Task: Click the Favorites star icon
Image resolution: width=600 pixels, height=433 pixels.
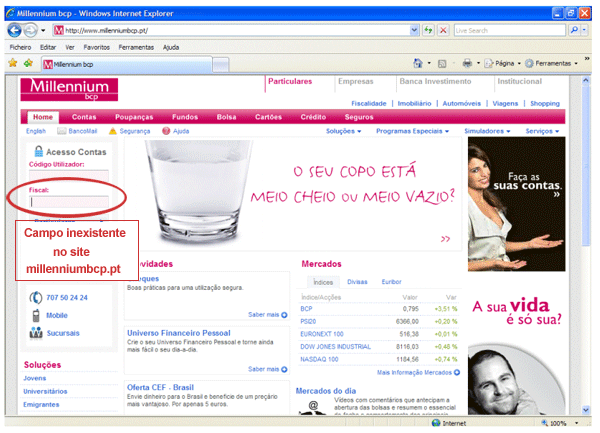Action: click(x=12, y=62)
